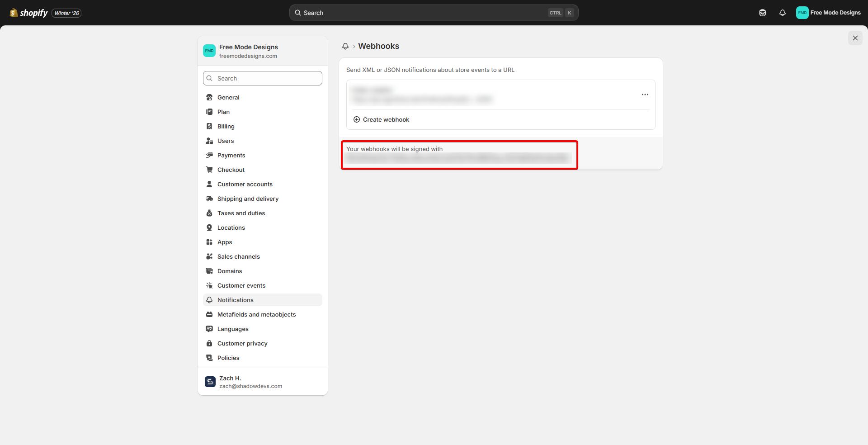The height and width of the screenshot is (445, 868).
Task: Click the bell icon in the breadcrumb
Action: pos(345,46)
